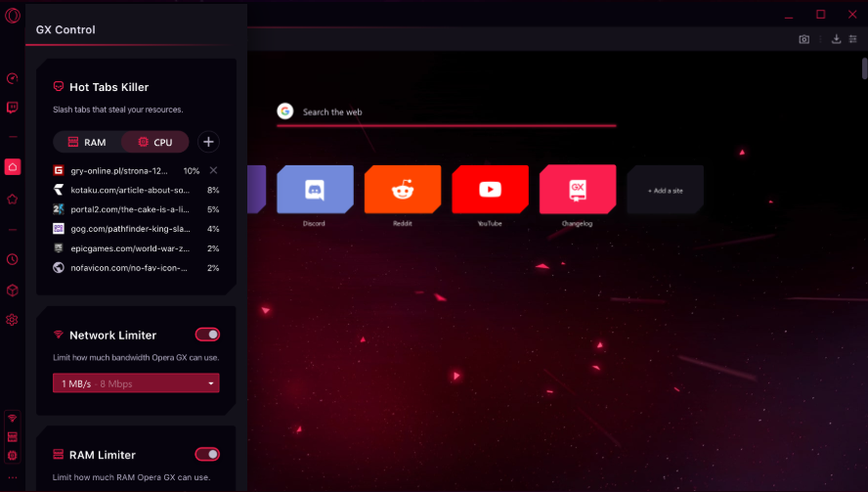Switch Hot Tabs Killer to CPU tab
Viewport: 868px width, 492px height.
click(155, 143)
